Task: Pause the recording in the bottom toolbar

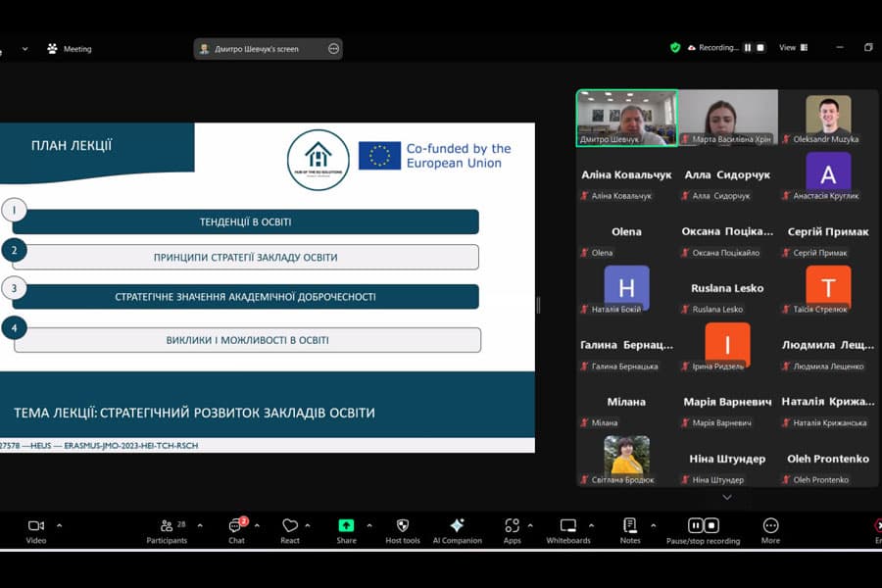Action: tap(697, 526)
